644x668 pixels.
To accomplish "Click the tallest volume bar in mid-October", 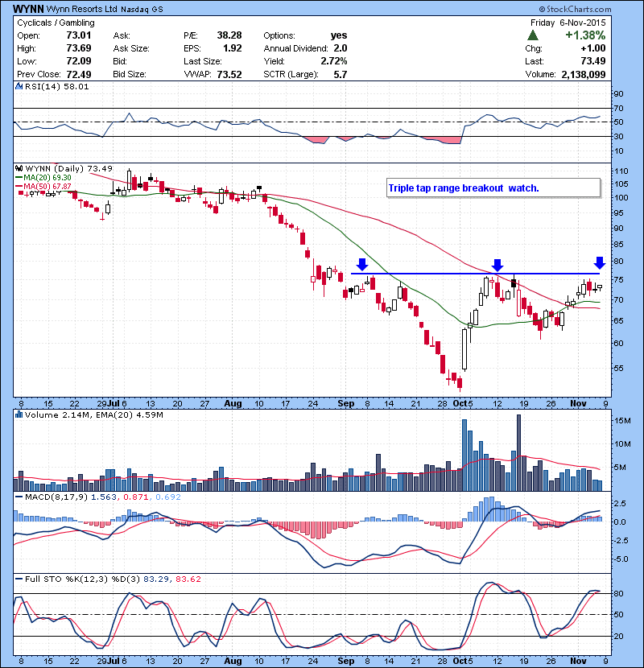I will (x=518, y=453).
